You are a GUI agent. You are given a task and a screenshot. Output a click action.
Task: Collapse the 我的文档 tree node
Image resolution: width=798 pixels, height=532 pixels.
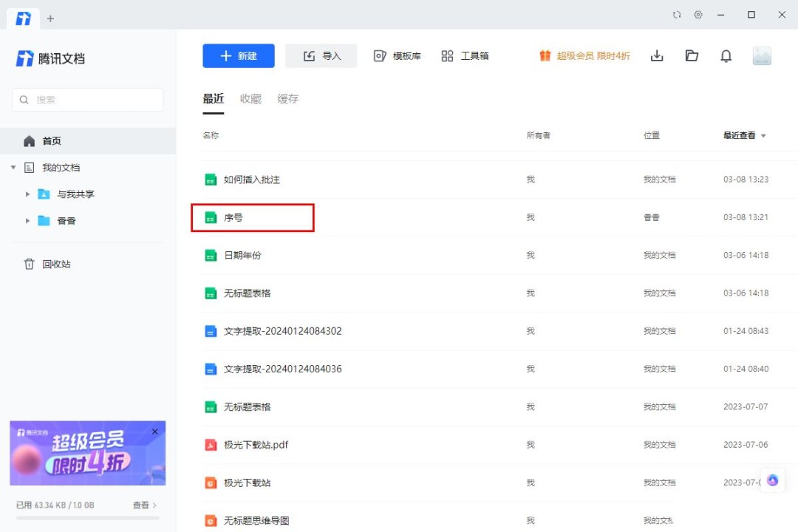coord(13,168)
